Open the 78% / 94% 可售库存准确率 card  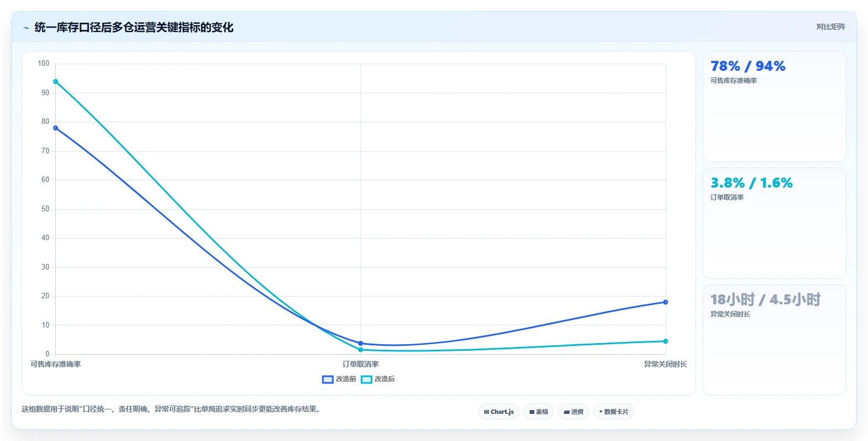(774, 107)
